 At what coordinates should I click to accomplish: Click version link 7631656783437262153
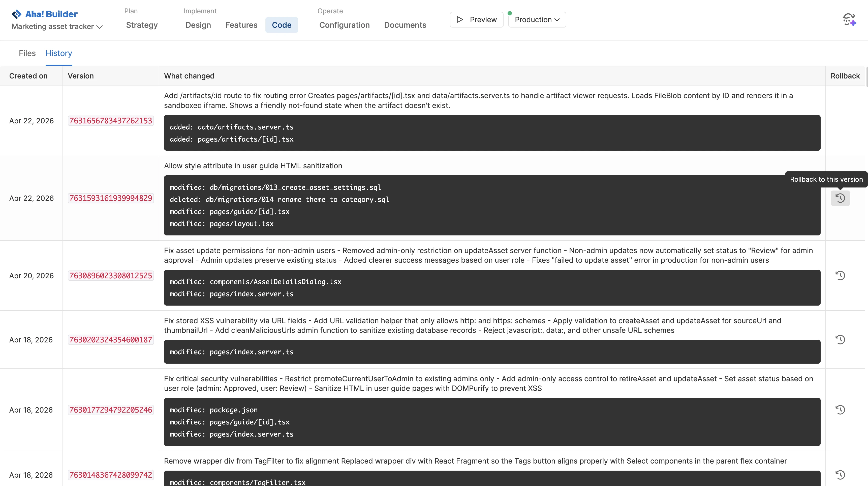click(x=111, y=121)
